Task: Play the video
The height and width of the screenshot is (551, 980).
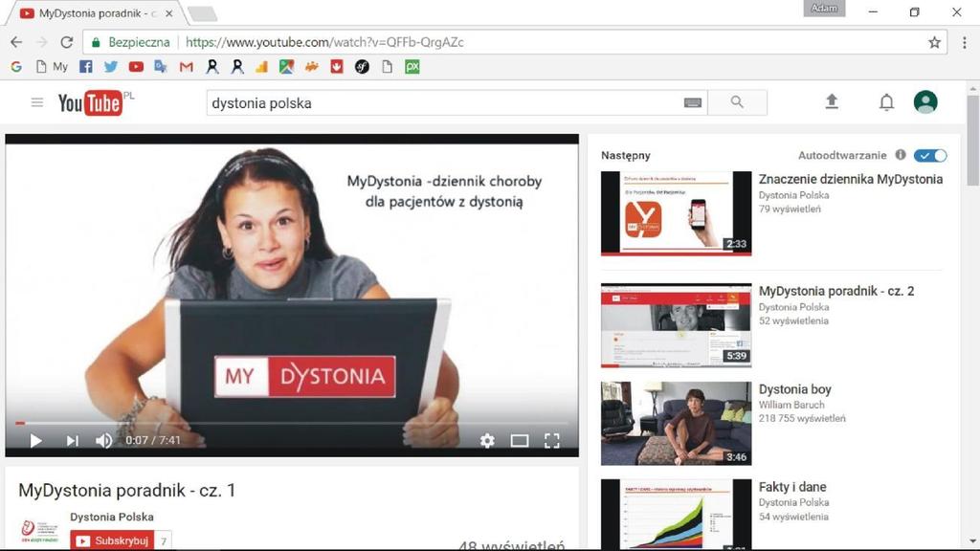Action: coord(35,441)
